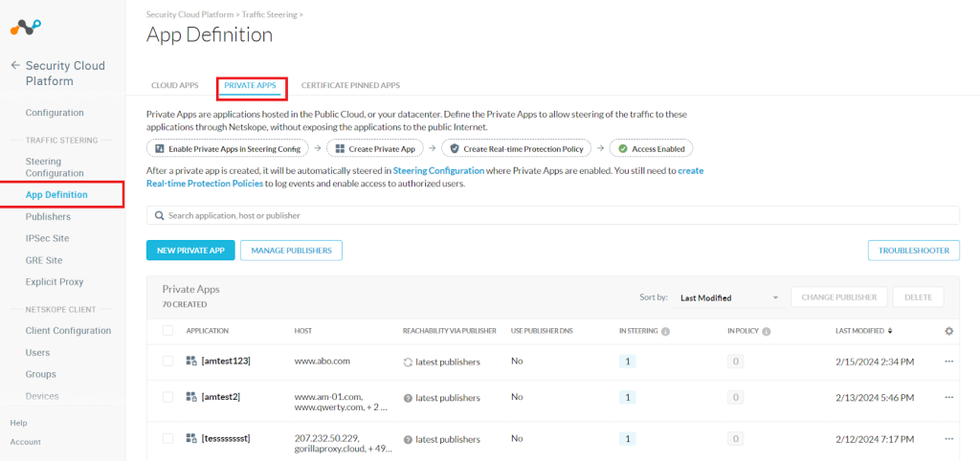Viewport: 980px width, 461px height.
Task: Click the private app icon for tessssssst
Action: 191,438
